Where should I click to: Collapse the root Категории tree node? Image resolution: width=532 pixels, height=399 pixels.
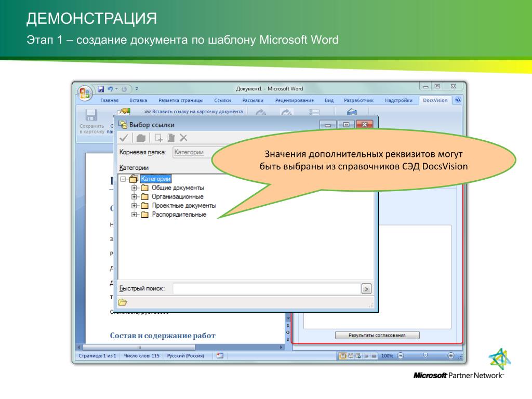click(x=123, y=179)
